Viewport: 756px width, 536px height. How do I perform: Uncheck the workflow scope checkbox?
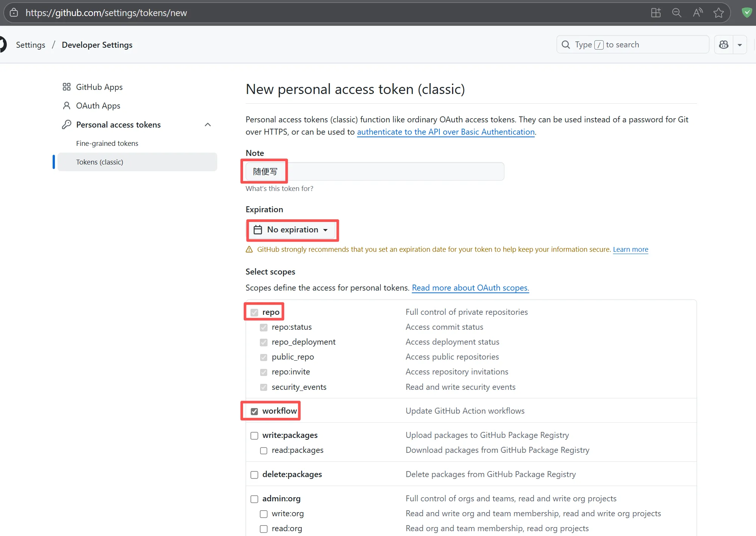tap(254, 411)
